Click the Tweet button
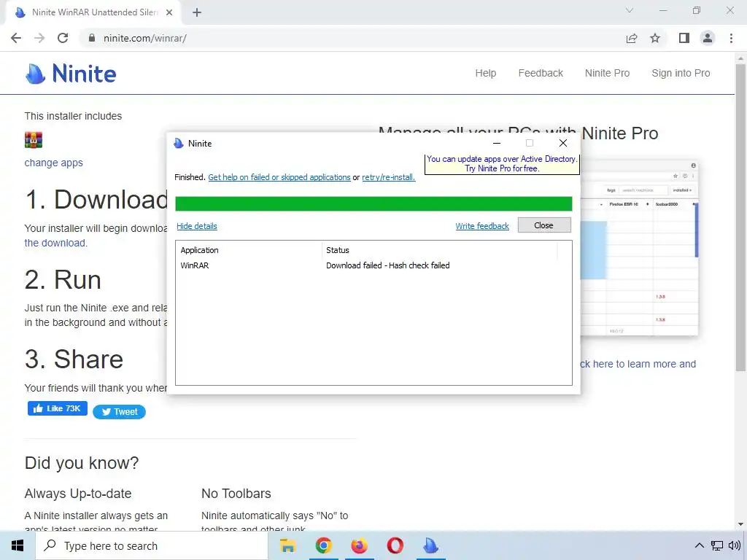Image resolution: width=747 pixels, height=560 pixels. coord(119,412)
